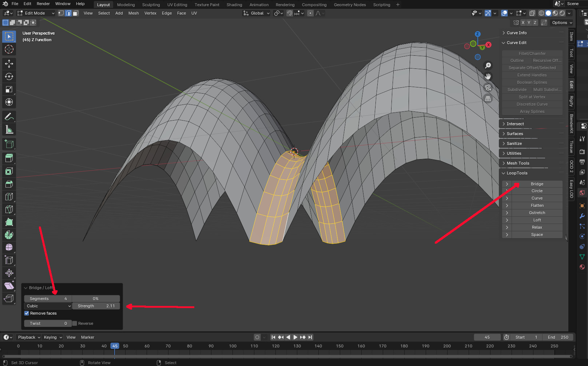
Task: Open the Cubic interpolation dropdown
Action: [x=48, y=306]
